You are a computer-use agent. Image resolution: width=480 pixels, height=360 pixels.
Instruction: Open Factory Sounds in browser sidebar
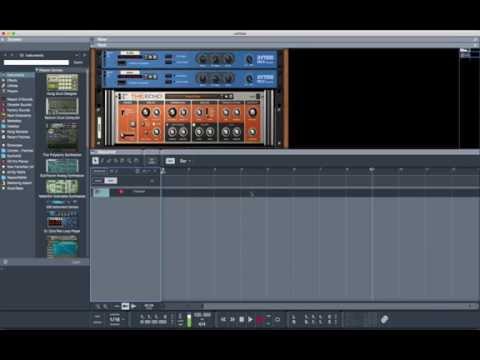[18, 110]
